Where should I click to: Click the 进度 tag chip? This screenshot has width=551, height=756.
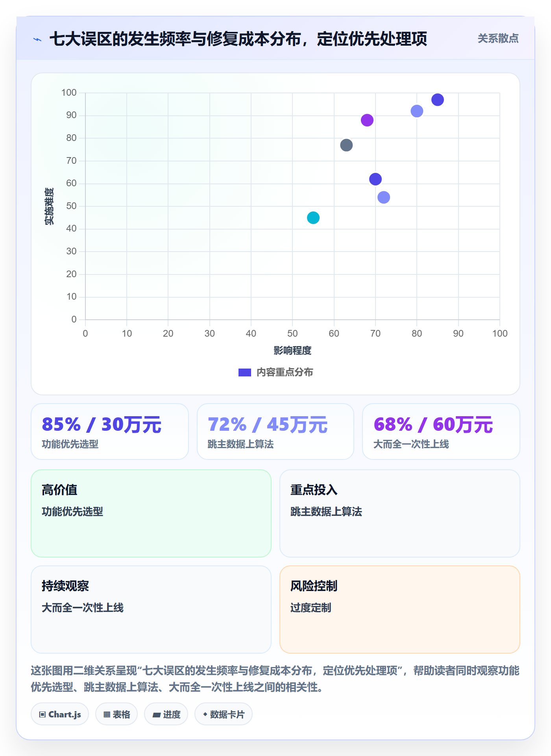[166, 714]
